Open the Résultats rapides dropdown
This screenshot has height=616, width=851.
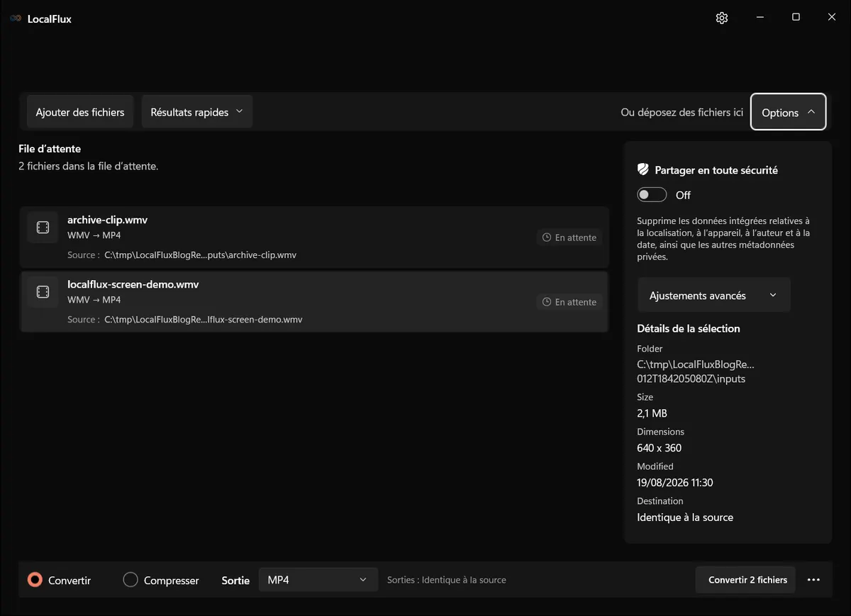(x=197, y=112)
